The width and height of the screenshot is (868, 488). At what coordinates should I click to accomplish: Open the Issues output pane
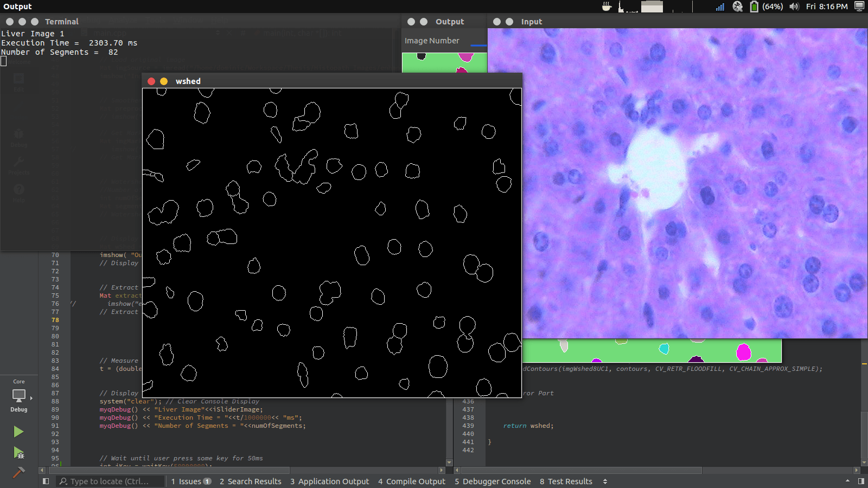point(191,481)
